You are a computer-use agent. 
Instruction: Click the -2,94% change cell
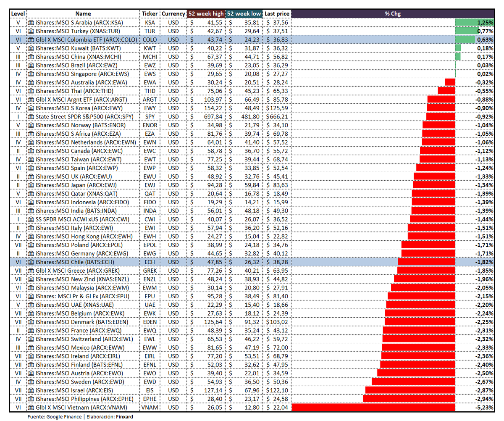point(393,398)
